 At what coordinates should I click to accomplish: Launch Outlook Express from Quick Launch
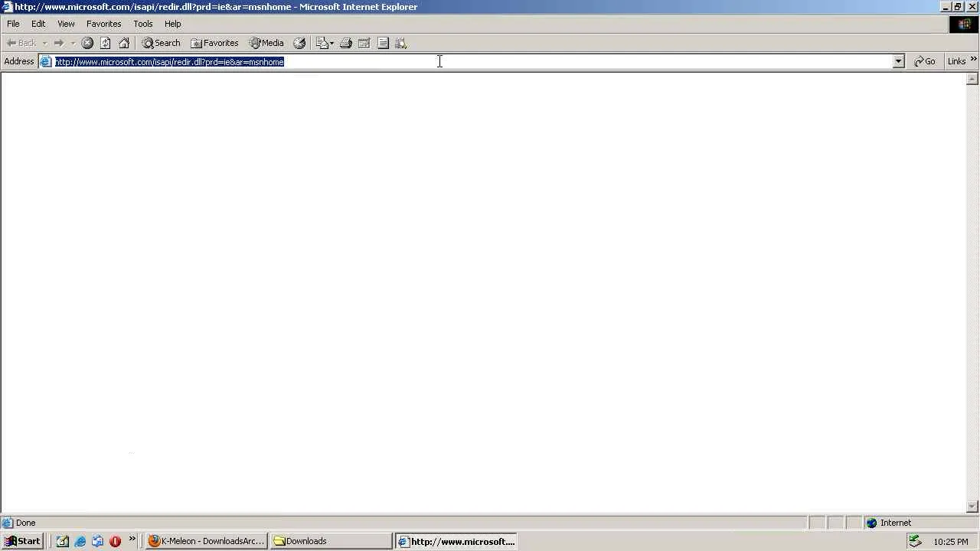tap(98, 541)
